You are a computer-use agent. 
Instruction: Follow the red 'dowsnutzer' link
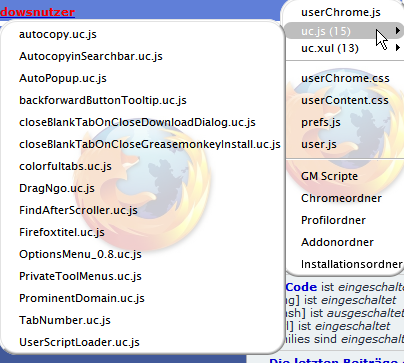37,12
